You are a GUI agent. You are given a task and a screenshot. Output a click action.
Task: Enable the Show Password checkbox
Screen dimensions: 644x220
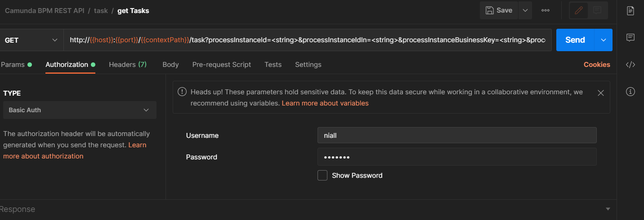(322, 176)
